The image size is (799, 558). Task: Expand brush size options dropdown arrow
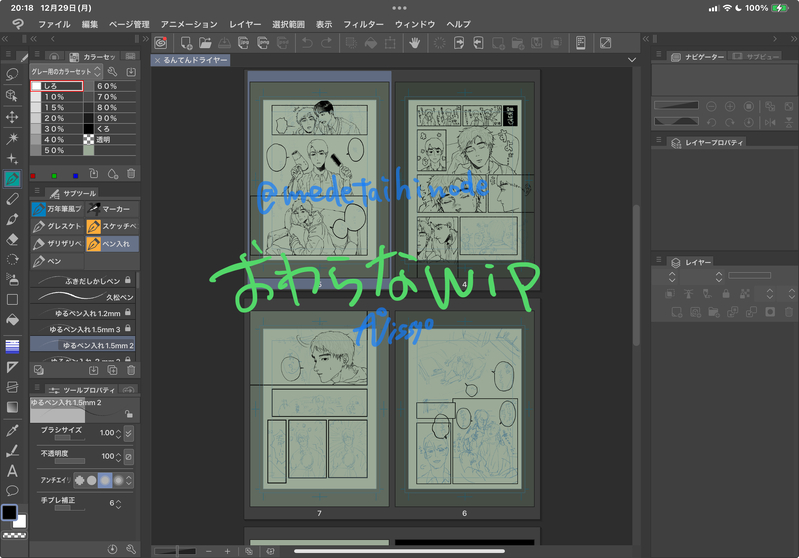click(129, 433)
